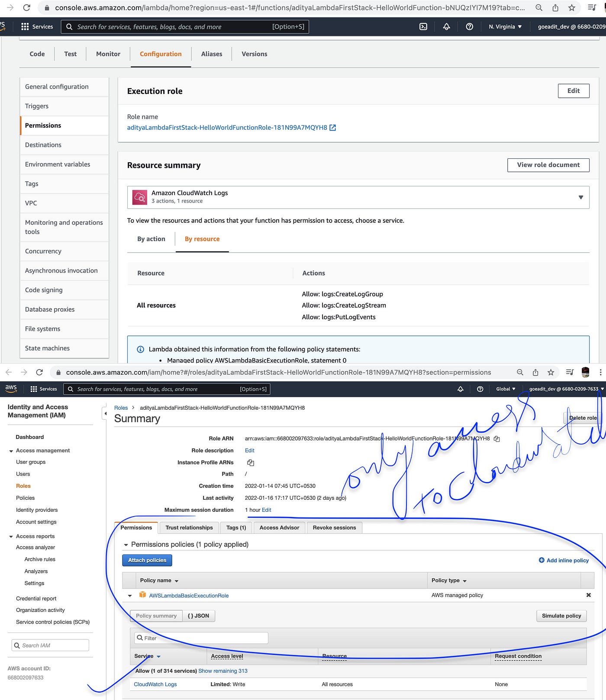606x700 pixels.
Task: Open Services grid in IAM console header
Action: click(34, 389)
